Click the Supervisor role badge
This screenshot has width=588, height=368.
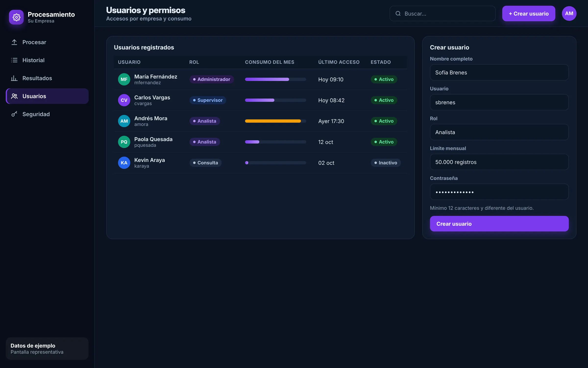(x=208, y=100)
